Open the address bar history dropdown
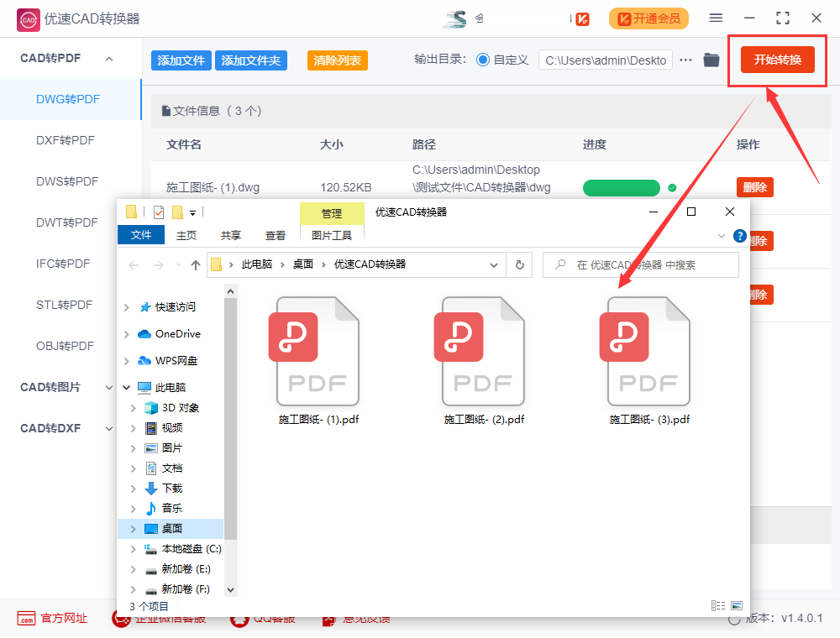The image size is (840, 638). (494, 265)
